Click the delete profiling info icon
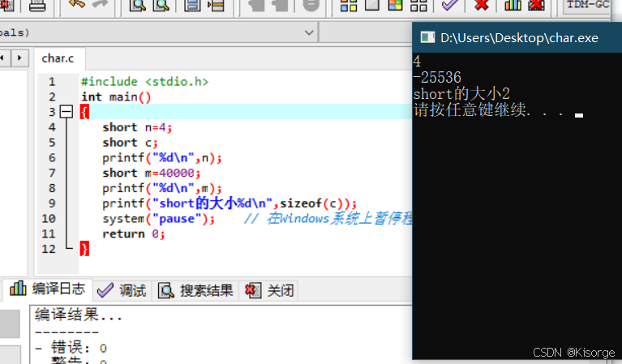622x364 pixels. click(536, 5)
